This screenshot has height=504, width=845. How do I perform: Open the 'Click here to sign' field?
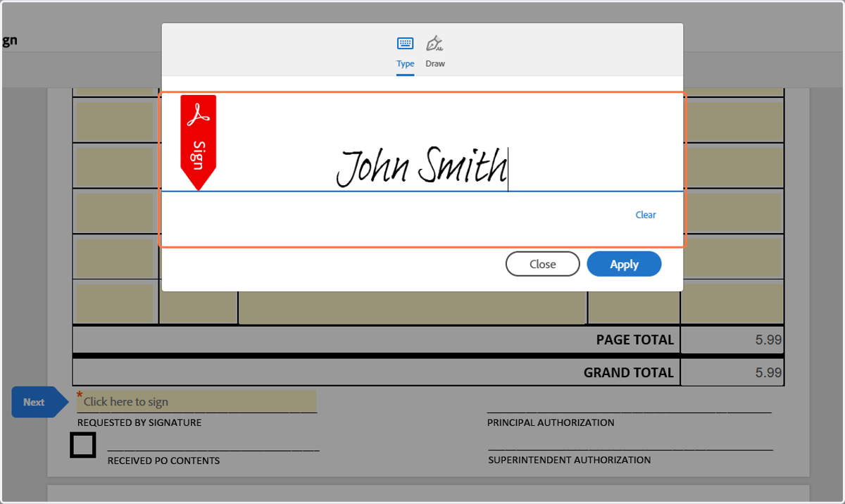[196, 401]
